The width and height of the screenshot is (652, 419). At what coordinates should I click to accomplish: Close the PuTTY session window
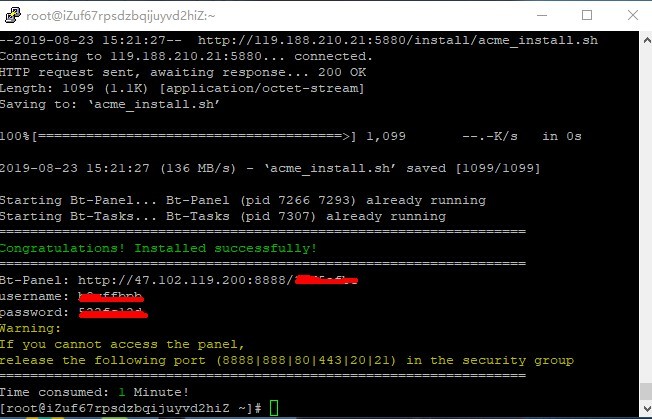pyautogui.click(x=633, y=15)
